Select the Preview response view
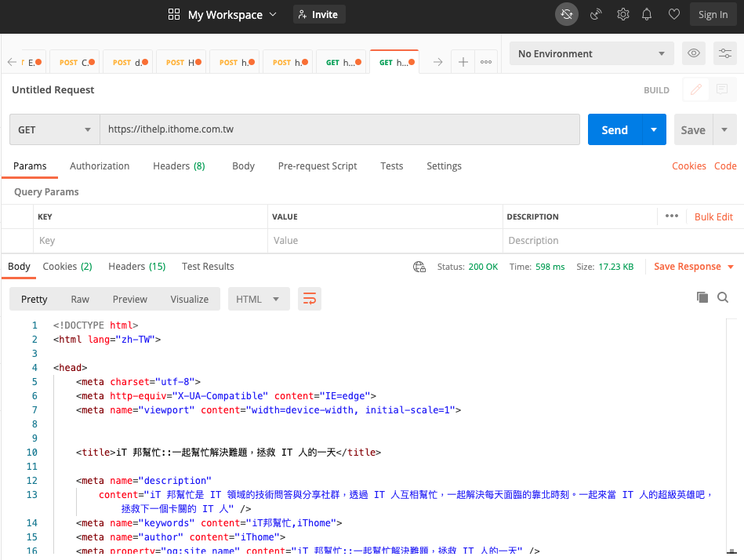This screenshot has height=560, width=744. coord(130,299)
